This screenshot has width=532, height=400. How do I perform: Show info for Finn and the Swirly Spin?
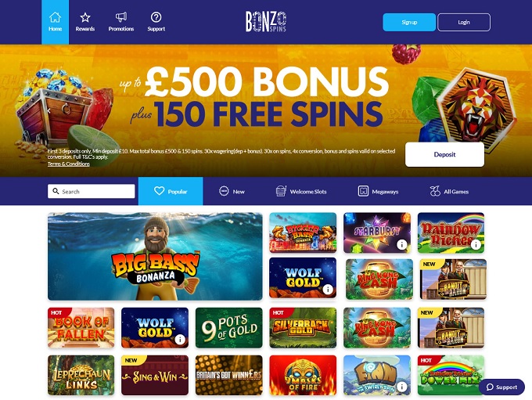point(401,387)
